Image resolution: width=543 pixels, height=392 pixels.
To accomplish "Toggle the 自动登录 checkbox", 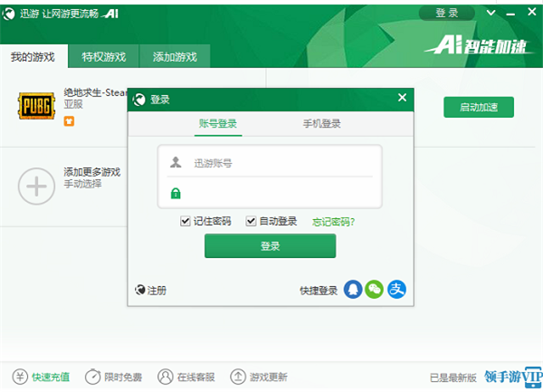I will click(251, 221).
